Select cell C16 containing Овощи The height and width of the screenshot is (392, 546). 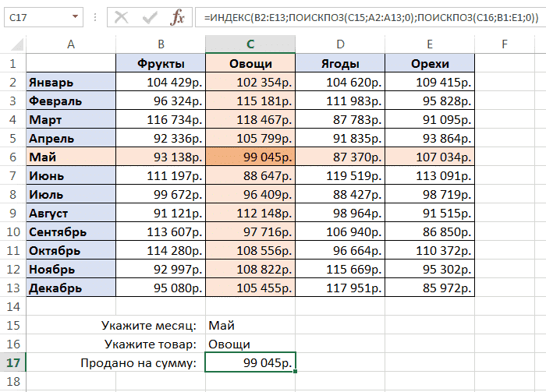pyautogui.click(x=250, y=344)
